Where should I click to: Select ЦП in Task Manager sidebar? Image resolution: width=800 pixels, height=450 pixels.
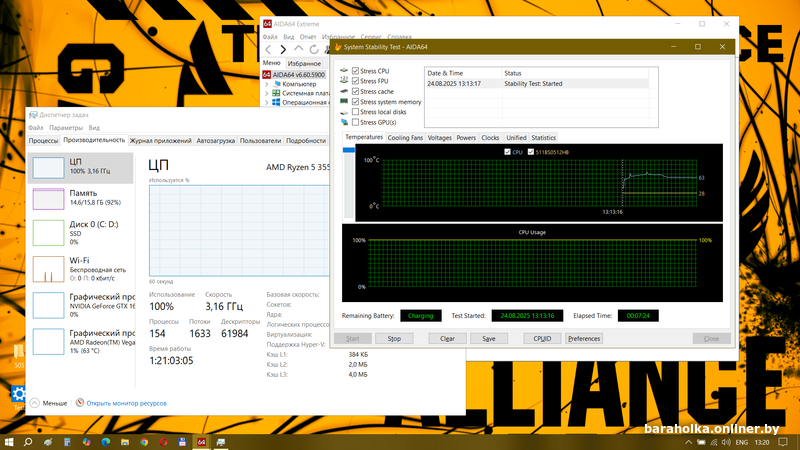point(81,167)
